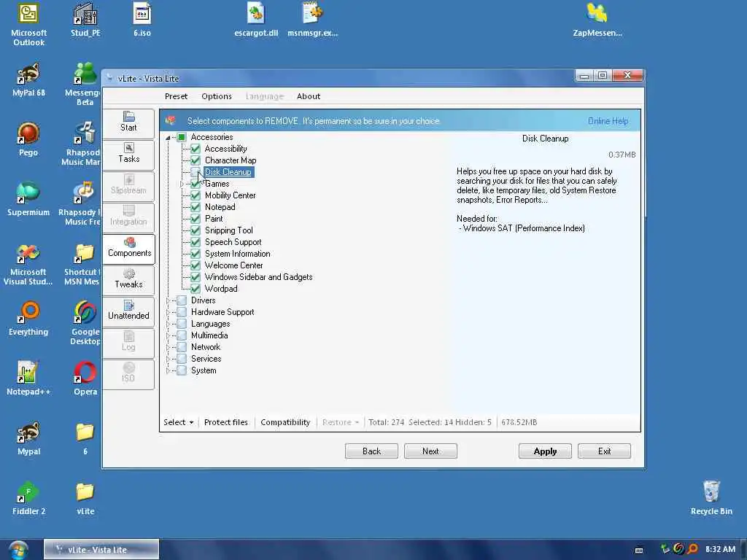Select the Welcome Center row

pyautogui.click(x=233, y=265)
